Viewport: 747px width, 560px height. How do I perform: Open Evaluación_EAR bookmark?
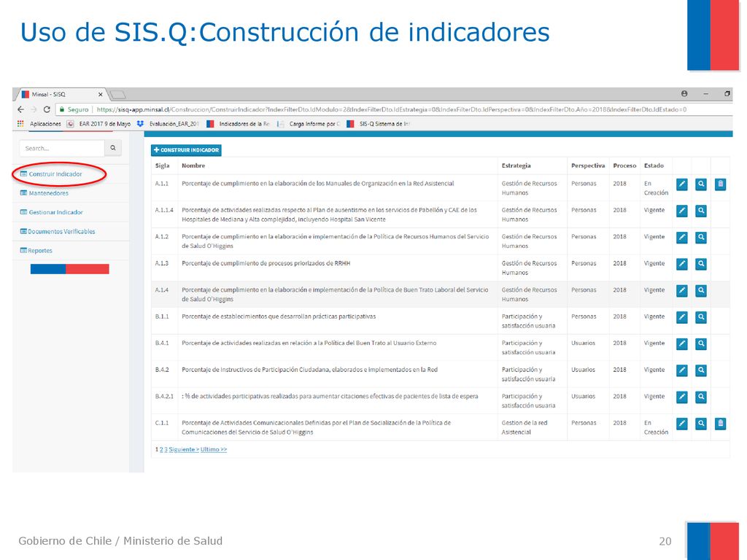click(x=168, y=124)
